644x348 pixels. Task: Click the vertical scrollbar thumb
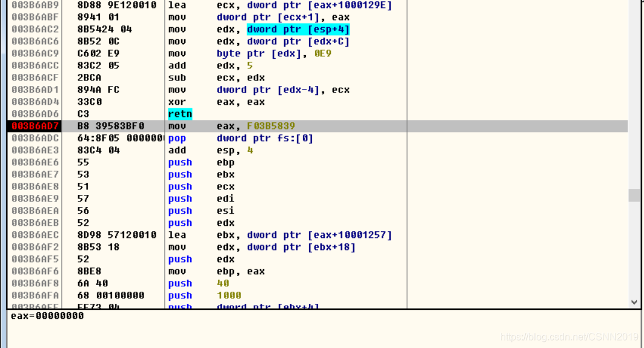pos(634,195)
